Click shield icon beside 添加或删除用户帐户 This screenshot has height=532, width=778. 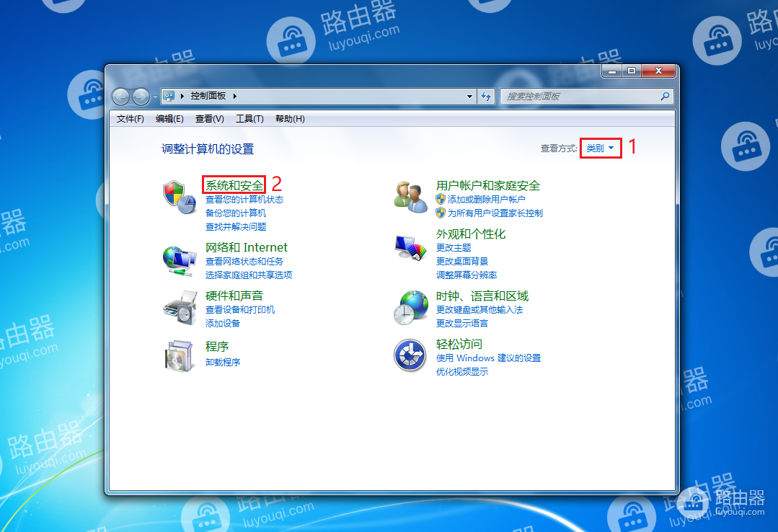tap(440, 199)
